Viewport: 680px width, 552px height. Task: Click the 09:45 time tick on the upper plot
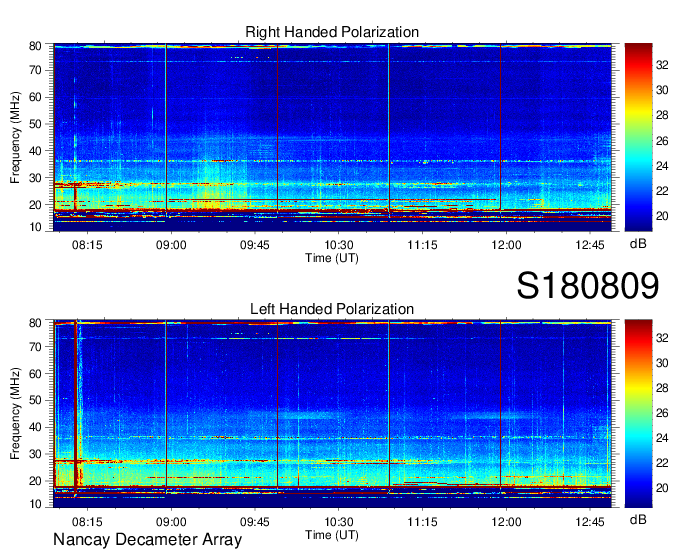(x=255, y=245)
